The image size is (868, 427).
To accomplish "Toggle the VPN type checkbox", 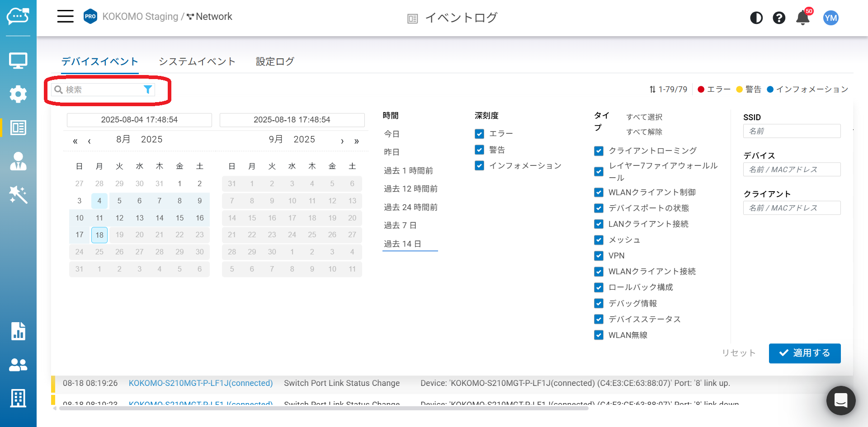I will click(x=599, y=256).
